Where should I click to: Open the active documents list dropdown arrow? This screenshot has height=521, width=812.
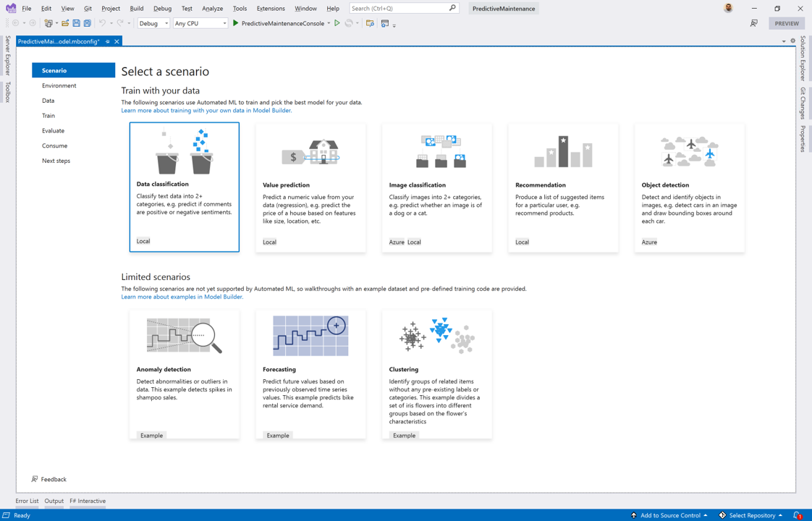point(784,41)
